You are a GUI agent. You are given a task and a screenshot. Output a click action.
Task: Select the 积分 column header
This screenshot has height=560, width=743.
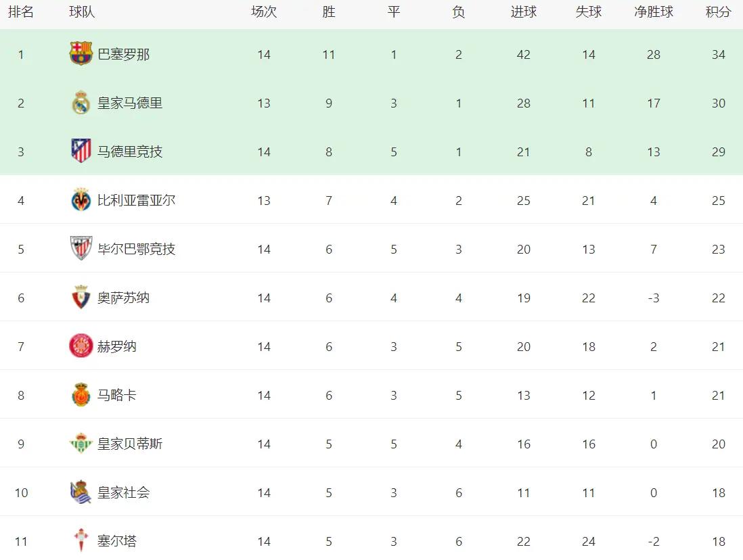pyautogui.click(x=718, y=12)
